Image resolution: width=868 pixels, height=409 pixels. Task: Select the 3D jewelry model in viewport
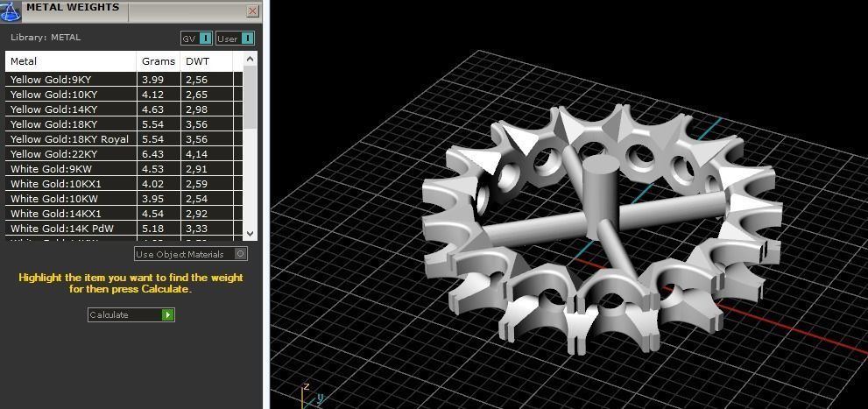pos(602,228)
